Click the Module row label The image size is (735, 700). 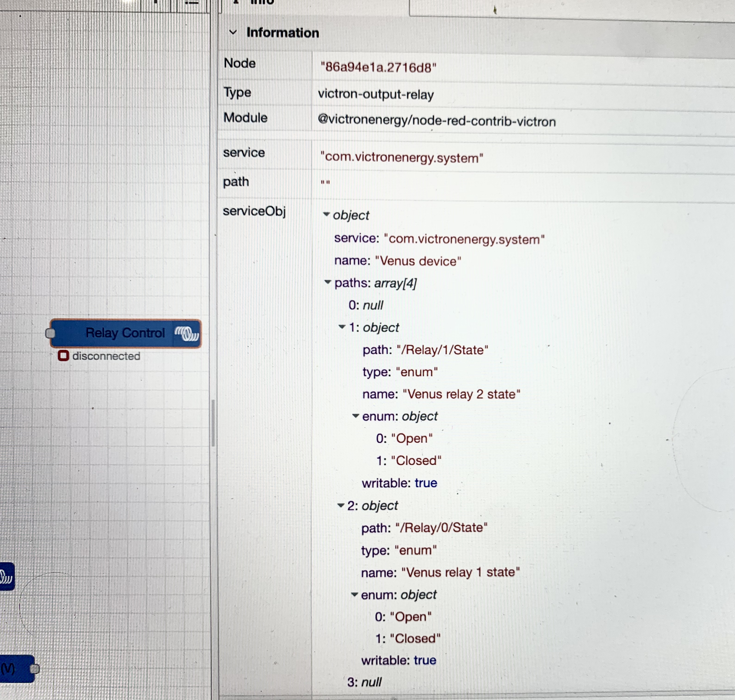click(245, 118)
